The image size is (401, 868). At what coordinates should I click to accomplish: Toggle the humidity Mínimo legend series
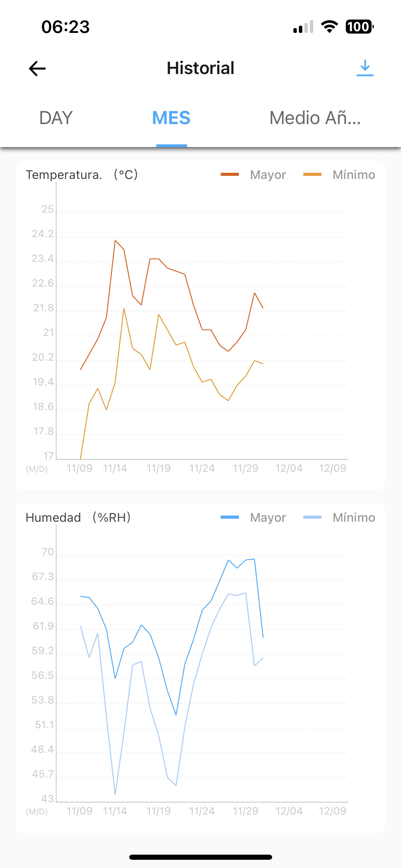[x=339, y=517]
